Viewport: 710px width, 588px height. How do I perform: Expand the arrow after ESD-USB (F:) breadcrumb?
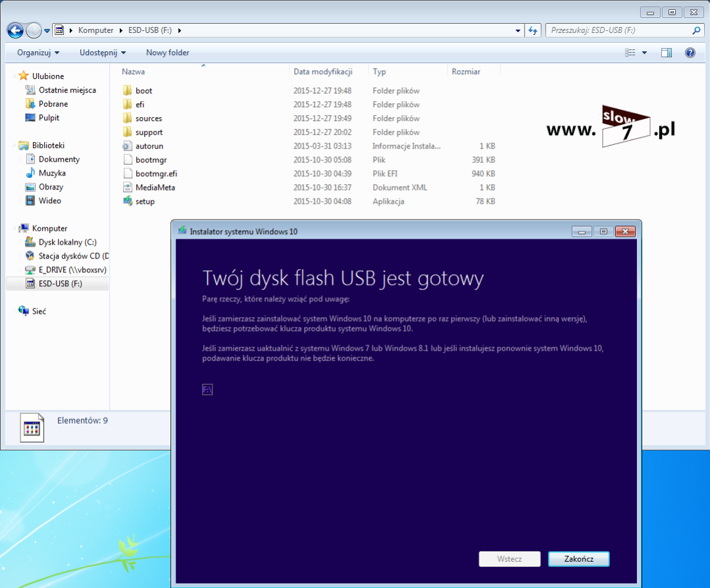pos(180,30)
